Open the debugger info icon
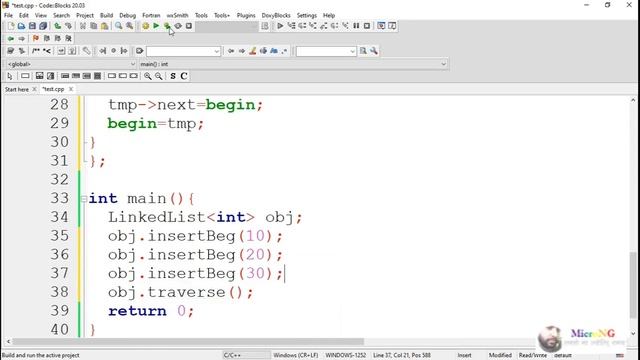Screen dimensions: 640x360 [x=392, y=26]
